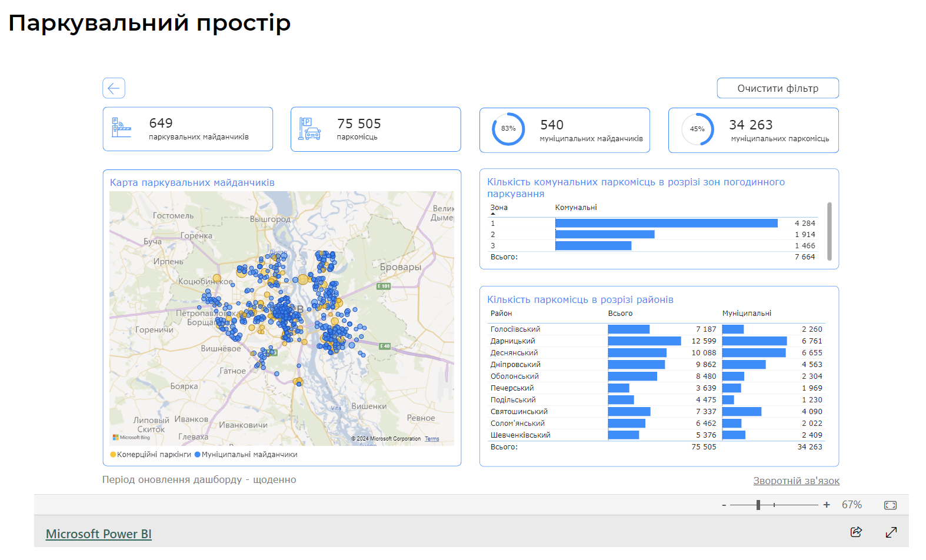Click the zoom in plus icon

point(827,505)
